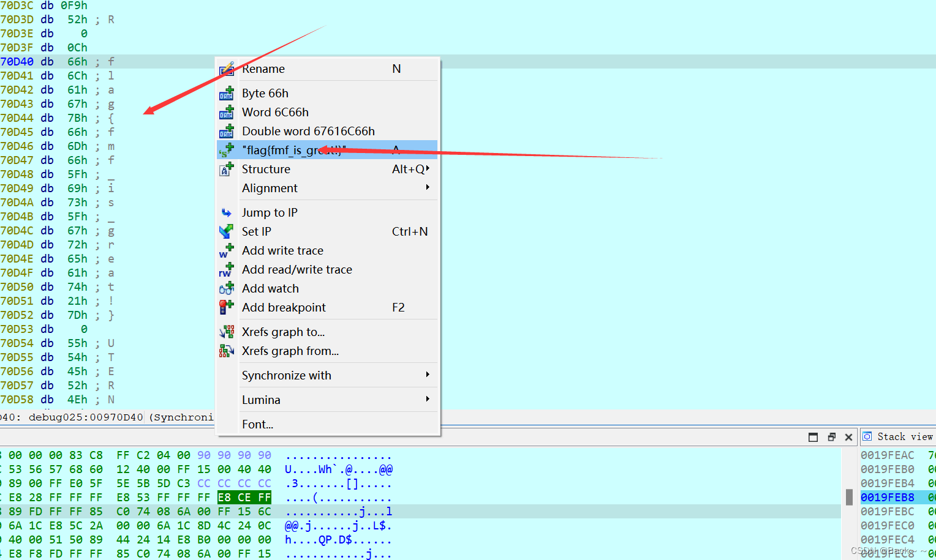Image resolution: width=936 pixels, height=560 pixels.
Task: Select the 0F9h byte at 70D3C
Action: coord(74,6)
